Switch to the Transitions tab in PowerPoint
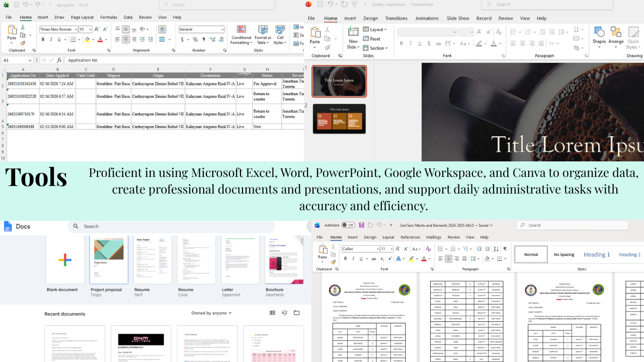The image size is (644, 362). (x=396, y=19)
